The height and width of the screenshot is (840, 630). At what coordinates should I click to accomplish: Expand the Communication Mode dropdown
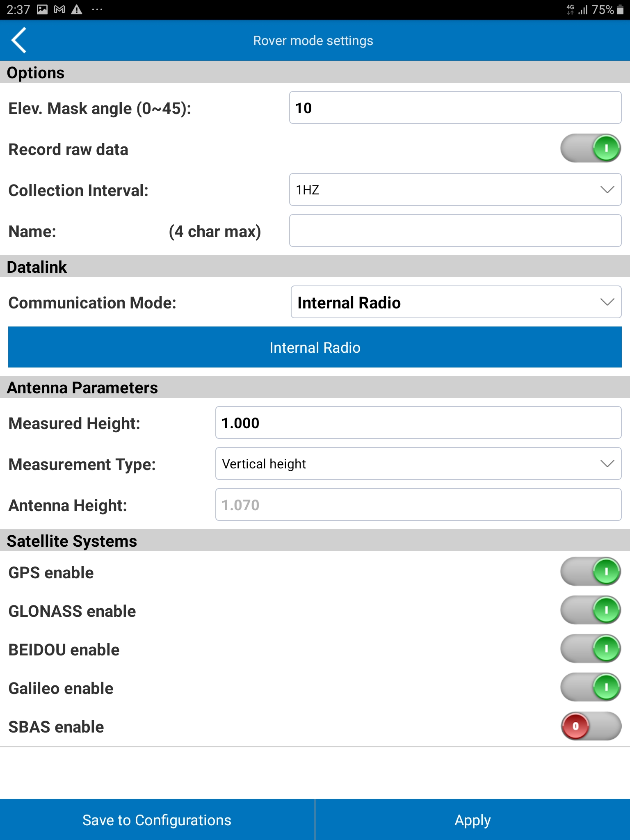456,302
